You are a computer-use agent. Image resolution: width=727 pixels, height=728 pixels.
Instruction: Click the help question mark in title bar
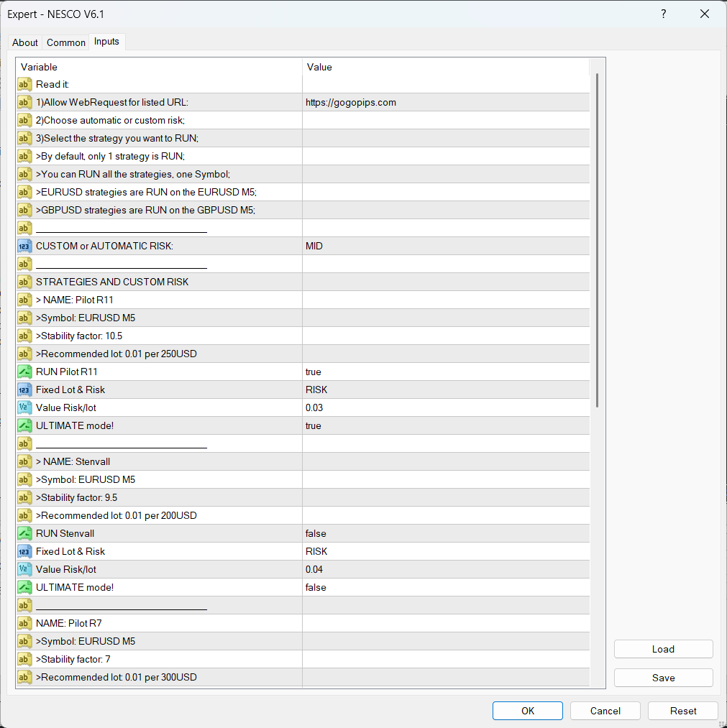click(663, 14)
